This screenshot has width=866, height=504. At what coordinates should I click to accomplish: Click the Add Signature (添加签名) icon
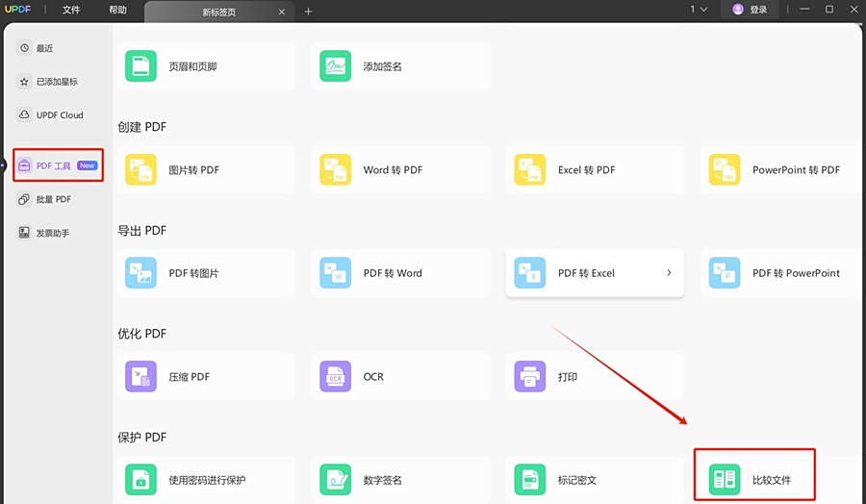(x=335, y=66)
